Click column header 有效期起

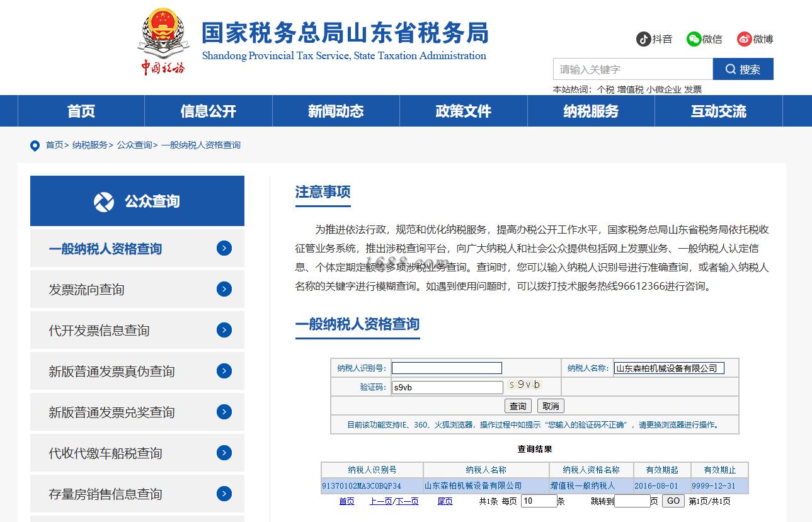click(x=662, y=470)
